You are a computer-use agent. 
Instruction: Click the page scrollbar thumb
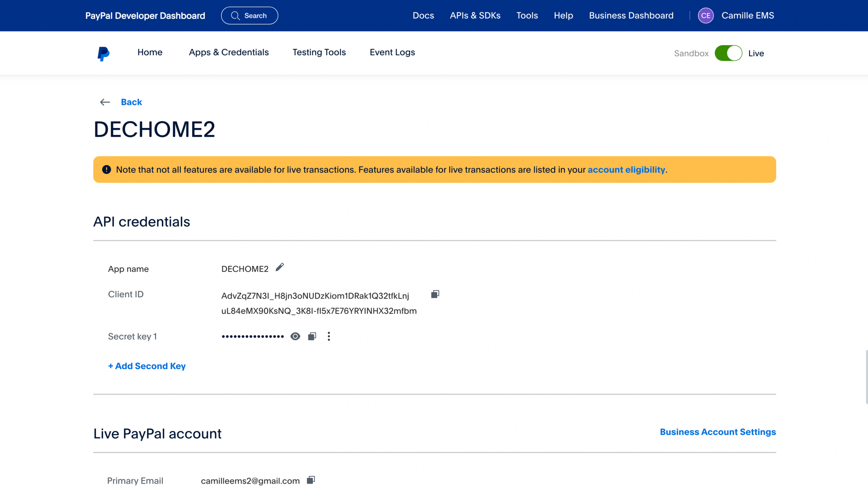pyautogui.click(x=866, y=377)
